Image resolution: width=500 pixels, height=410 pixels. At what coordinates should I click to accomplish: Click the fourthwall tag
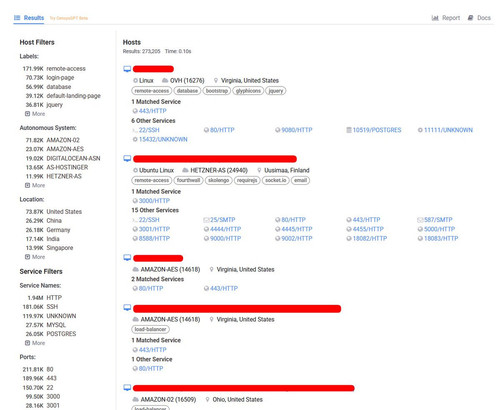pos(188,180)
